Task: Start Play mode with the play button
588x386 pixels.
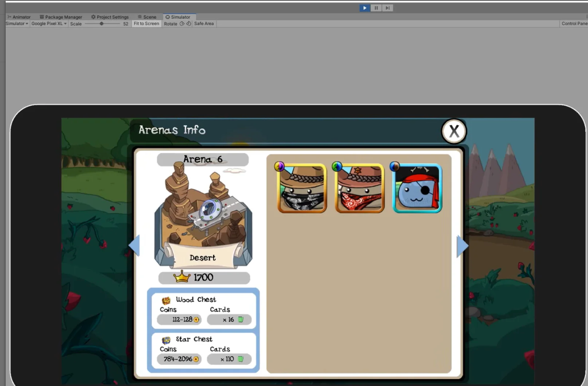Action: tap(364, 8)
